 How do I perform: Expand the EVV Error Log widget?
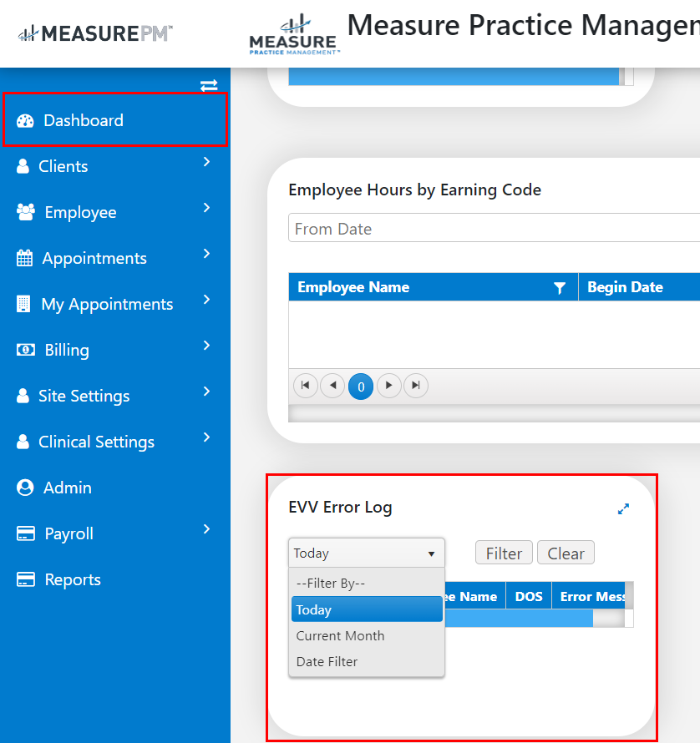[x=623, y=509]
